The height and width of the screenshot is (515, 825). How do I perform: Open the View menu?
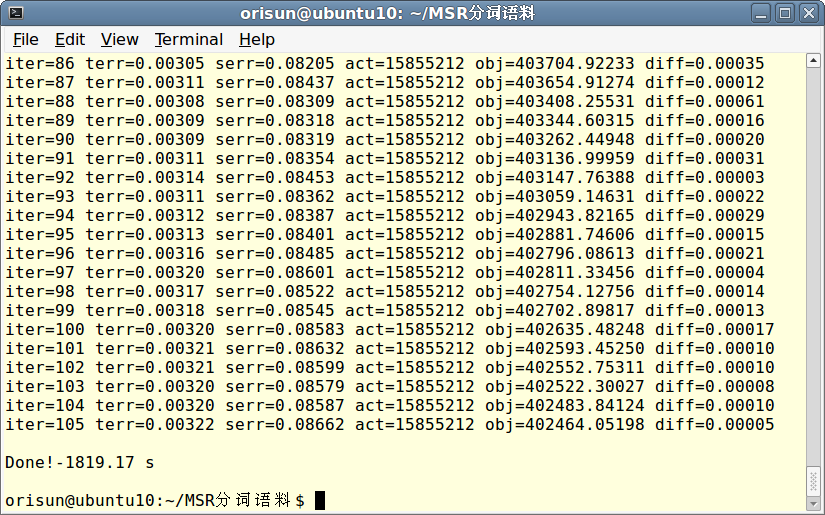pyautogui.click(x=119, y=39)
